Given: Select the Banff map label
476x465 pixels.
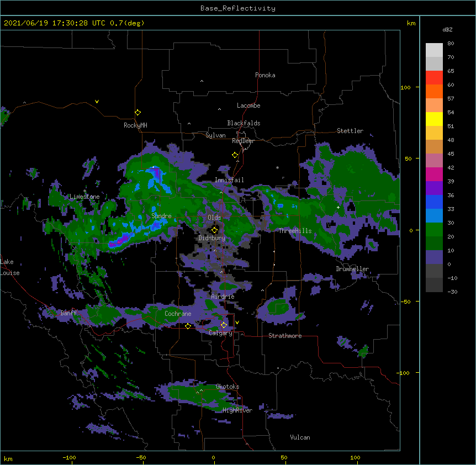Looking at the screenshot, I should pyautogui.click(x=68, y=313).
